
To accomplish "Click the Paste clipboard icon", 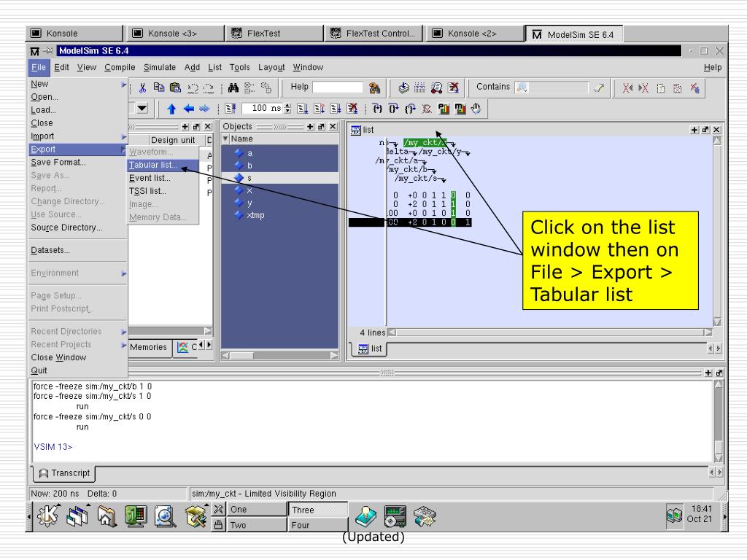I will [175, 87].
